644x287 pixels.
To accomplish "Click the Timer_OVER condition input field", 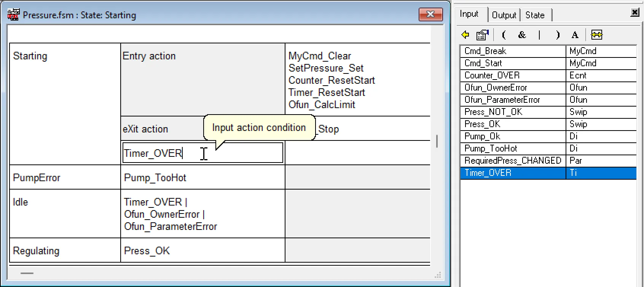I will 202,153.
